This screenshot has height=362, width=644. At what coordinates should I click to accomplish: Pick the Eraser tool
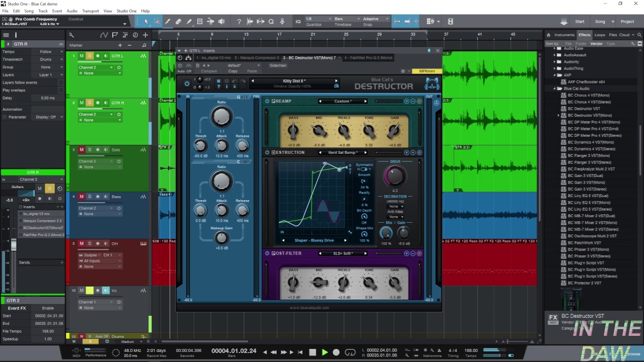(x=178, y=22)
